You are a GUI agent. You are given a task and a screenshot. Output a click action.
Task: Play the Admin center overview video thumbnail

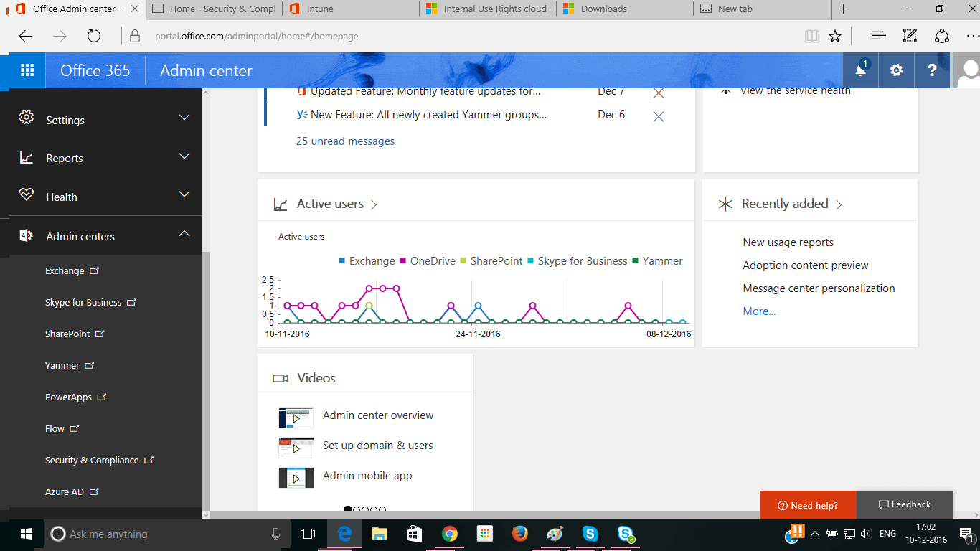(296, 418)
